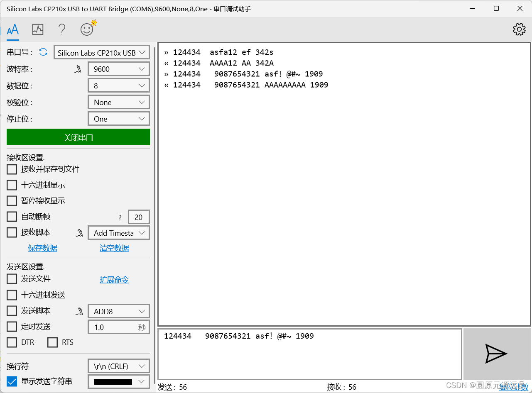Open the text mode (AA) tab
This screenshot has width=532, height=393.
(x=13, y=29)
